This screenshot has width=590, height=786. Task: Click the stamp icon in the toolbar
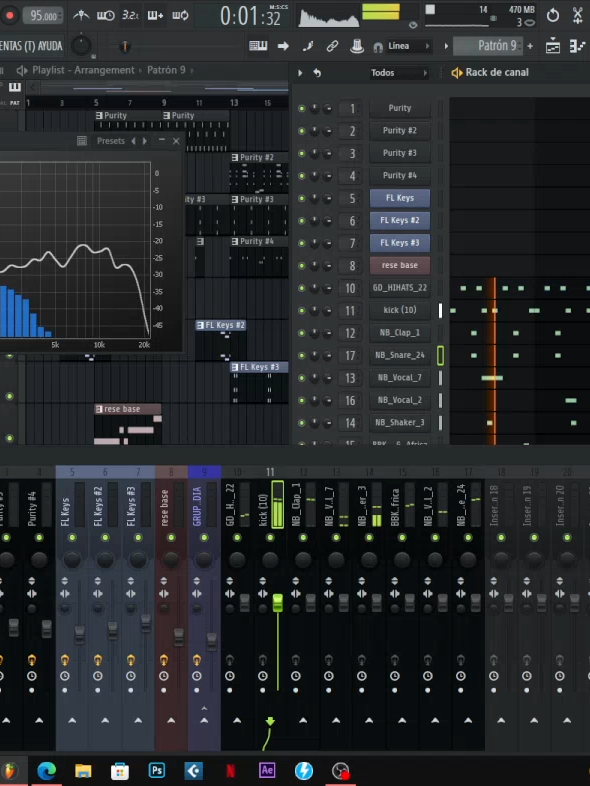click(357, 46)
